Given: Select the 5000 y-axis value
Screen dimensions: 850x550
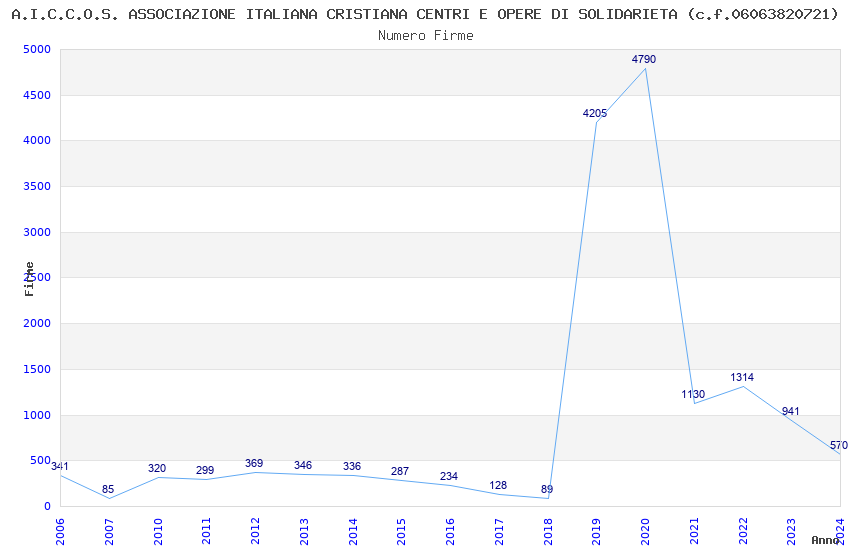Looking at the screenshot, I should tap(37, 49).
